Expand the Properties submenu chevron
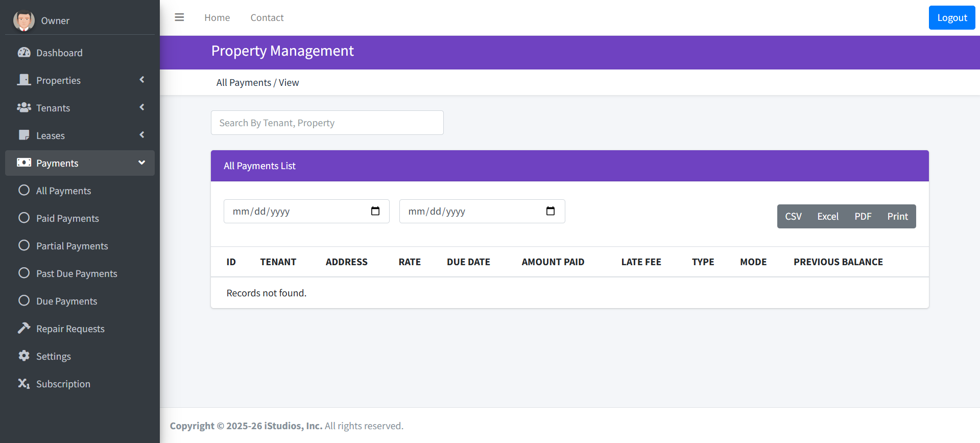This screenshot has height=443, width=980. coord(142,80)
